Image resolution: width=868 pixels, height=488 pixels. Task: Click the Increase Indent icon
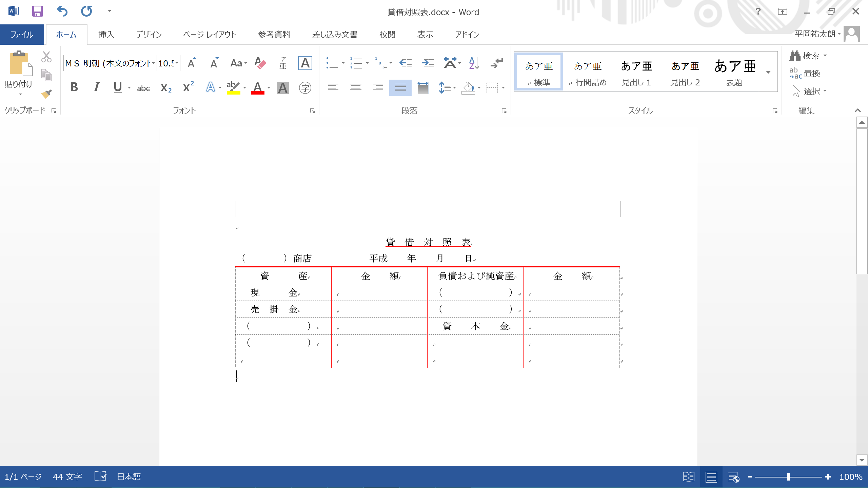tap(428, 63)
